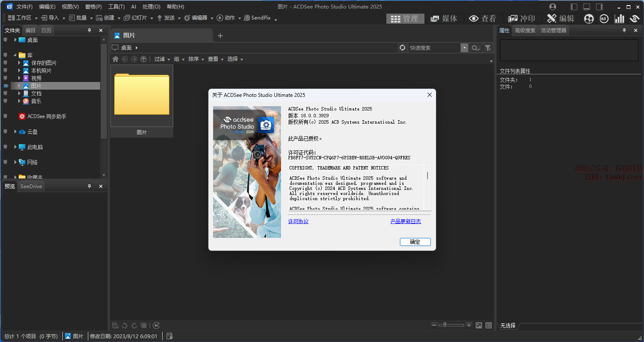
Task: Switch to the 日历 (Calendar) tab
Action: coord(46,30)
